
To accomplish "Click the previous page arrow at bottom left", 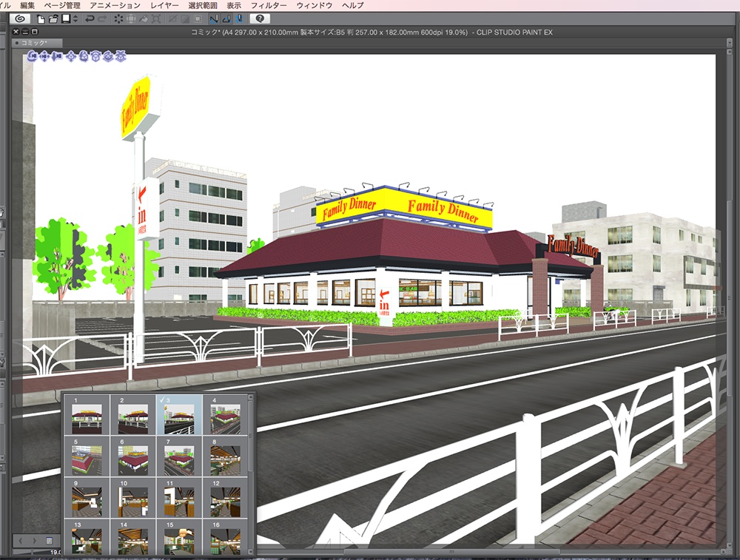I will 21,541.
